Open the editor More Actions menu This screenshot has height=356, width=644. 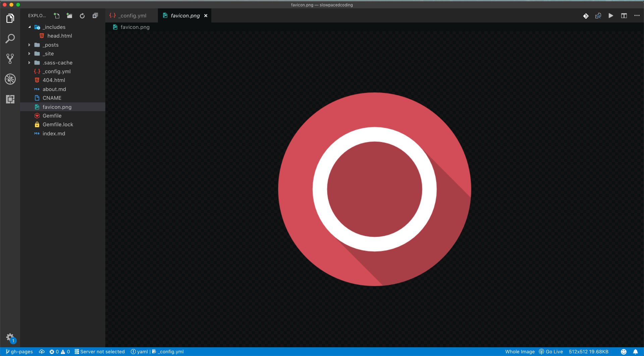point(637,16)
